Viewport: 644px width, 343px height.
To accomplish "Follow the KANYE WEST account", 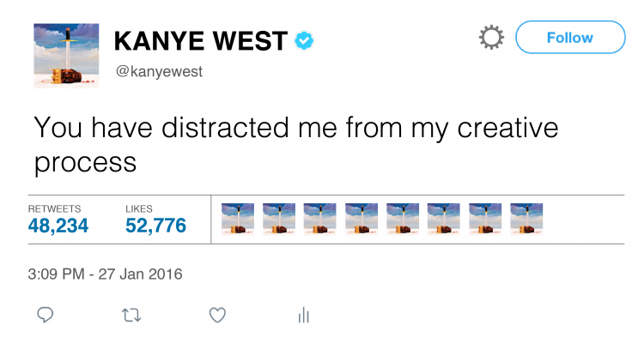I will click(570, 38).
